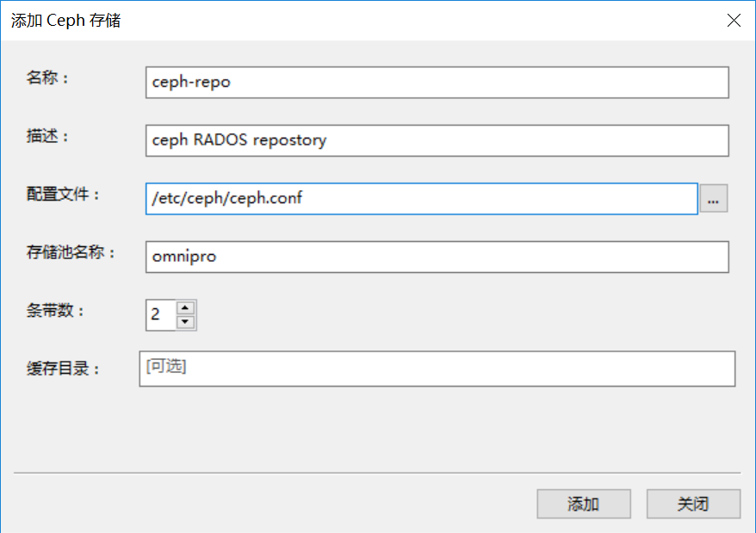Viewport: 756px width, 533px height.
Task: Click the 存储池名称 field containing omnipro
Action: (437, 257)
